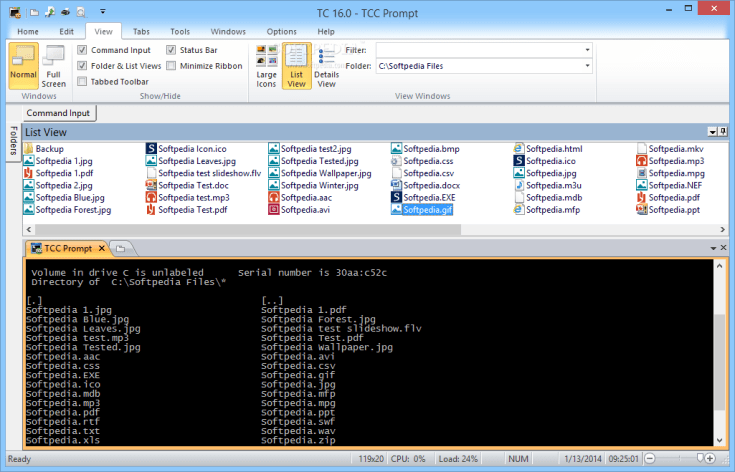Zoom in with plus icon in status bar

(710, 458)
